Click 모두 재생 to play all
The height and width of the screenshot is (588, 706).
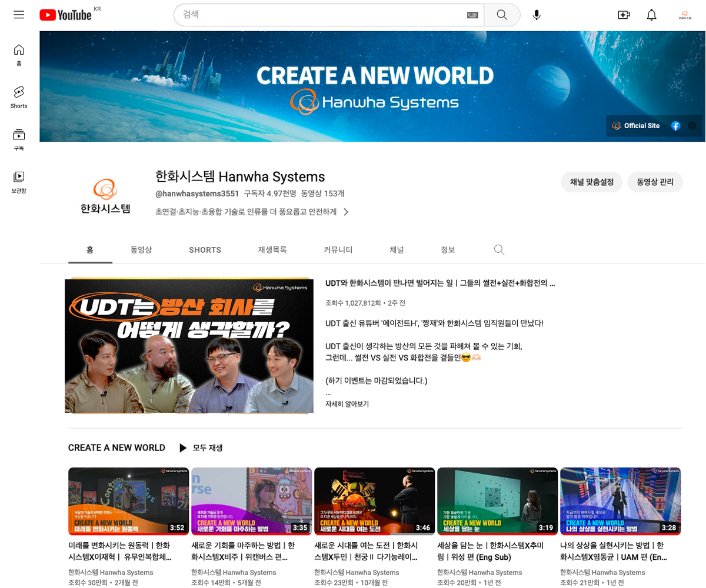click(x=208, y=448)
